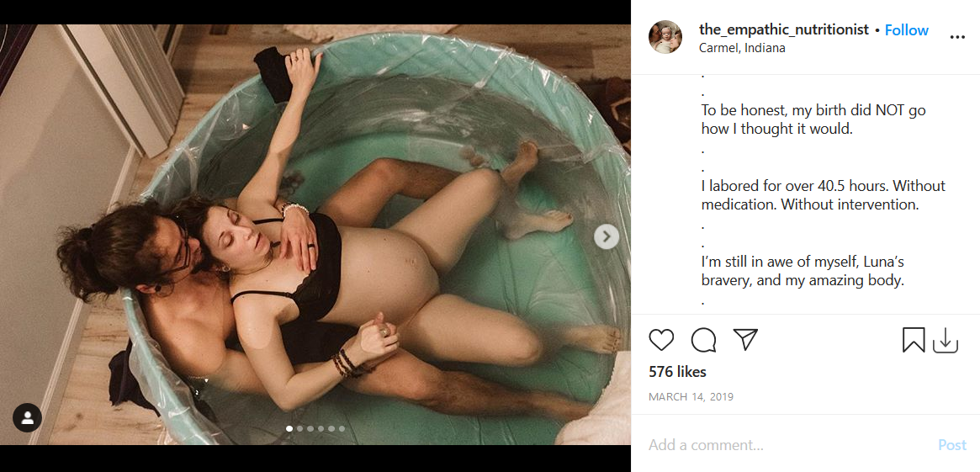Show tagged people icon on photo
The width and height of the screenshot is (980, 472).
[27, 418]
